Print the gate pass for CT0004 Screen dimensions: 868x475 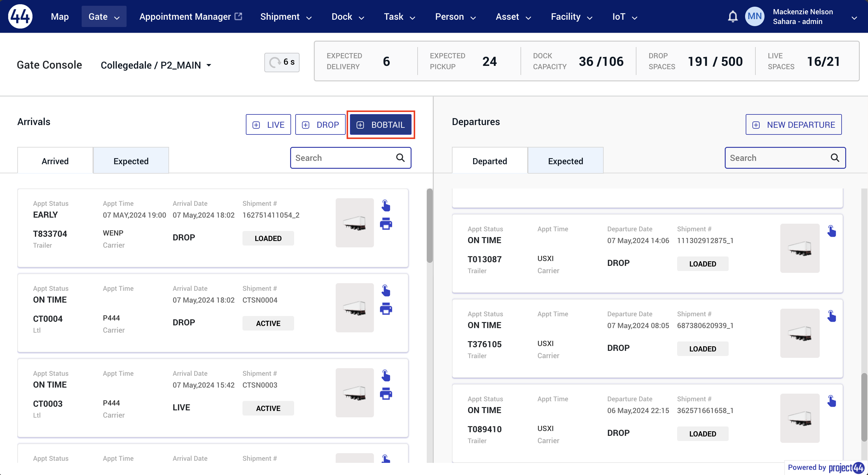386,309
